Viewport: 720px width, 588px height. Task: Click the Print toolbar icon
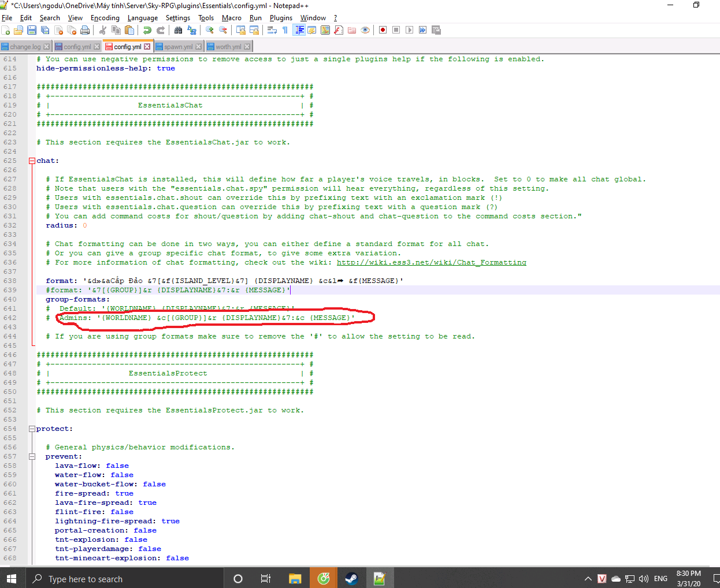[86, 30]
